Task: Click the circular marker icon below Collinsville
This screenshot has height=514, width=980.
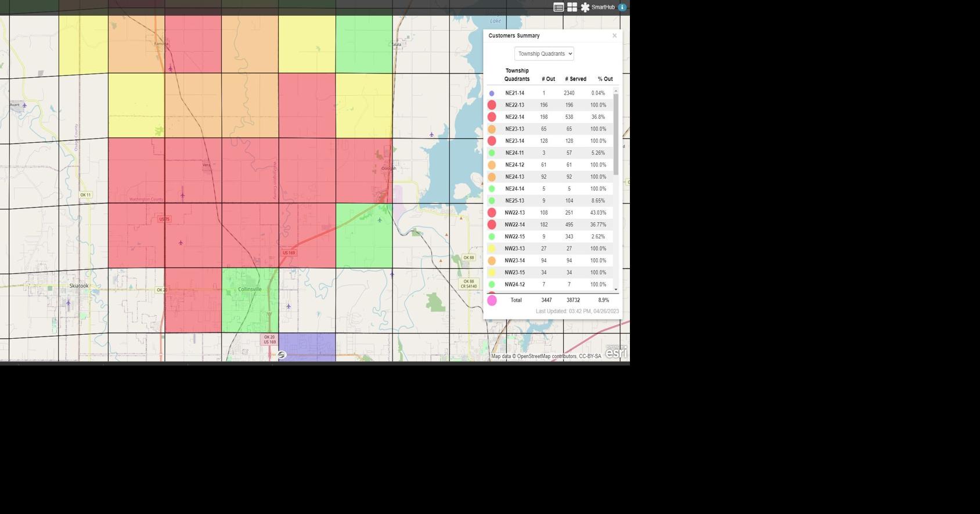Action: click(x=282, y=354)
